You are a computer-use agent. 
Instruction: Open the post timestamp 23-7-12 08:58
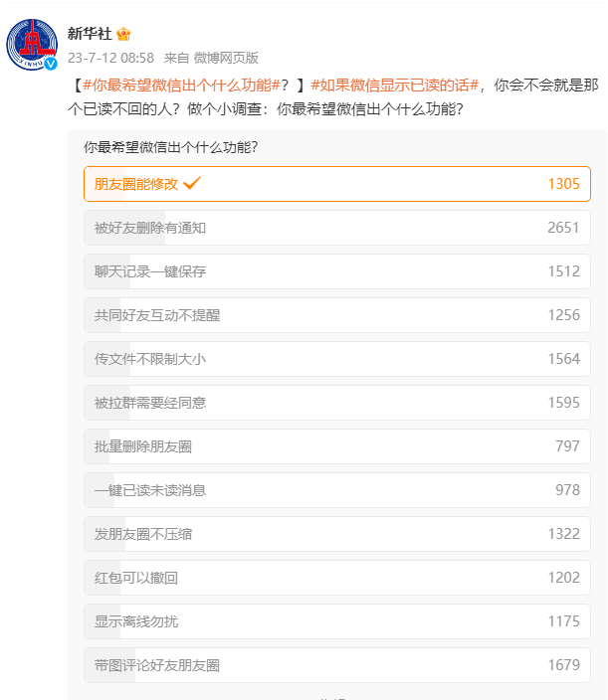[110, 58]
